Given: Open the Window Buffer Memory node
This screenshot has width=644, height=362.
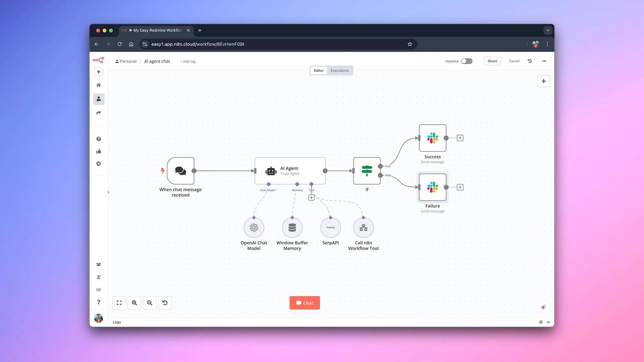Looking at the screenshot, I should (x=292, y=228).
